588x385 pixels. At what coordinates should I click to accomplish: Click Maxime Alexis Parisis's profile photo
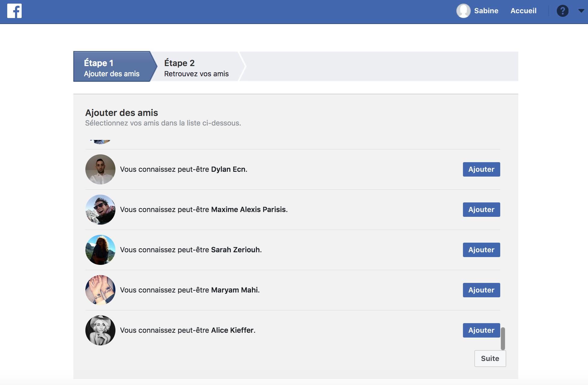tap(100, 210)
